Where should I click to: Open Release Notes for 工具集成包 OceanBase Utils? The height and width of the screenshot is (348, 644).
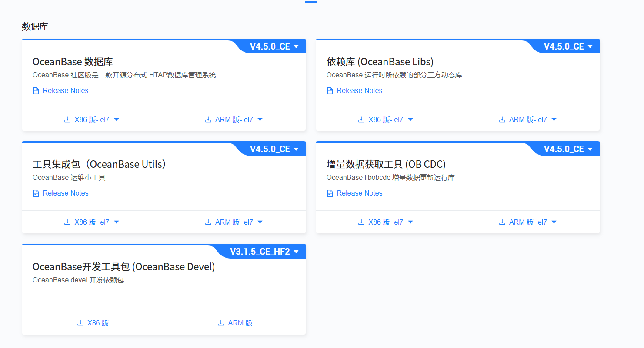(65, 193)
